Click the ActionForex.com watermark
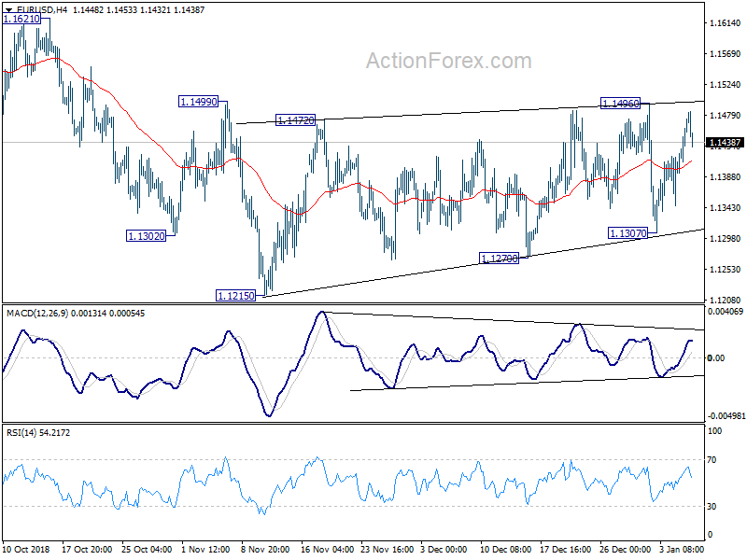Screen dimensions: 747x560 449,61
